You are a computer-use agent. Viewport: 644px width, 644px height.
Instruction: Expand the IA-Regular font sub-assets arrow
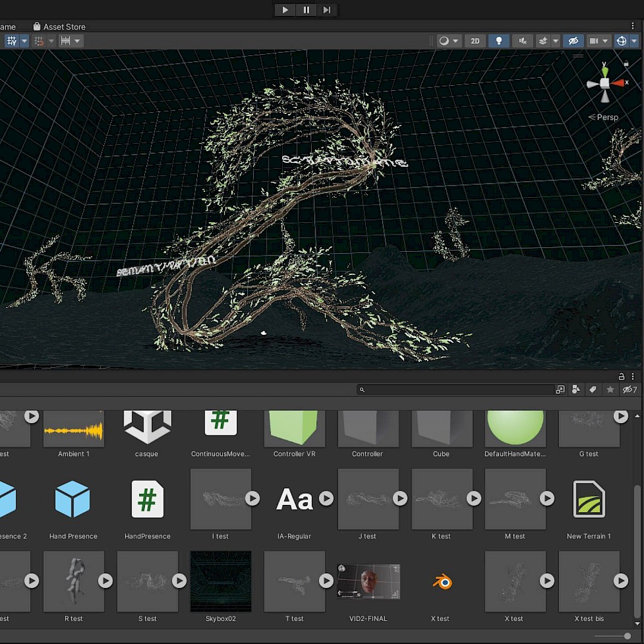click(x=326, y=498)
